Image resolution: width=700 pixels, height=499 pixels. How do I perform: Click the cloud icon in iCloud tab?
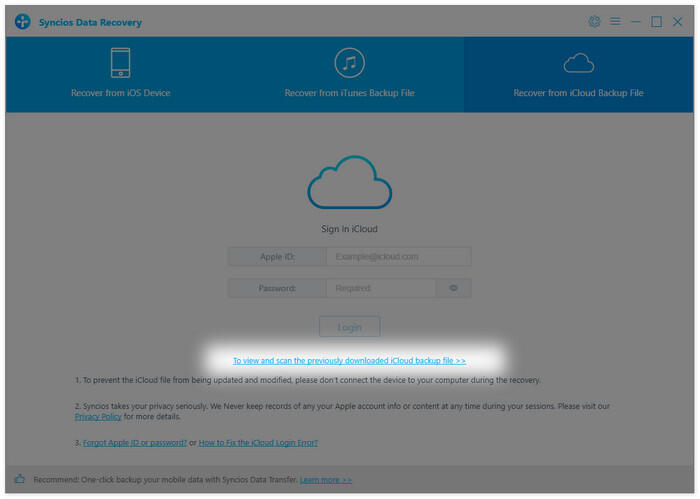(x=578, y=64)
